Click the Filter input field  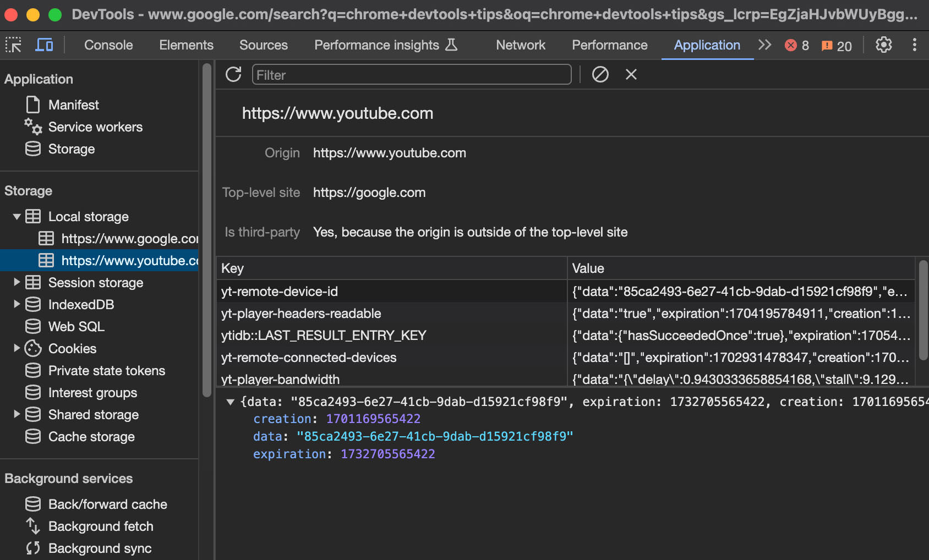click(x=412, y=74)
